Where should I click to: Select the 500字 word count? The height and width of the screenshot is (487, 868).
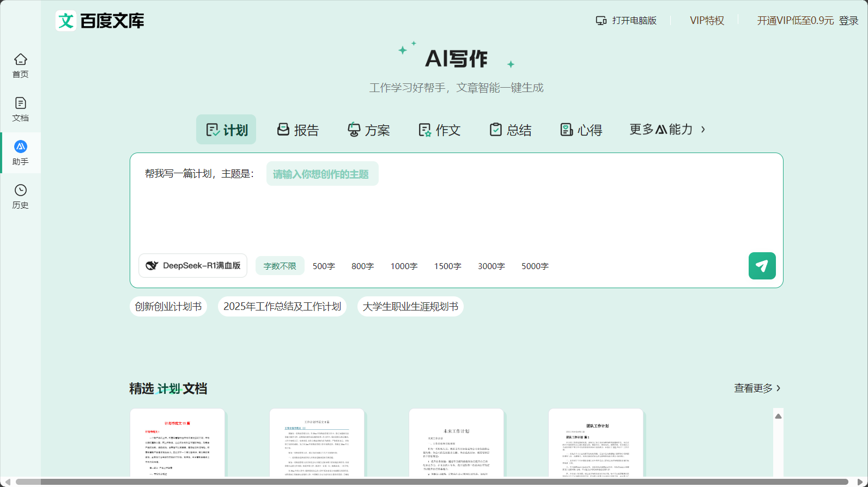coord(324,266)
